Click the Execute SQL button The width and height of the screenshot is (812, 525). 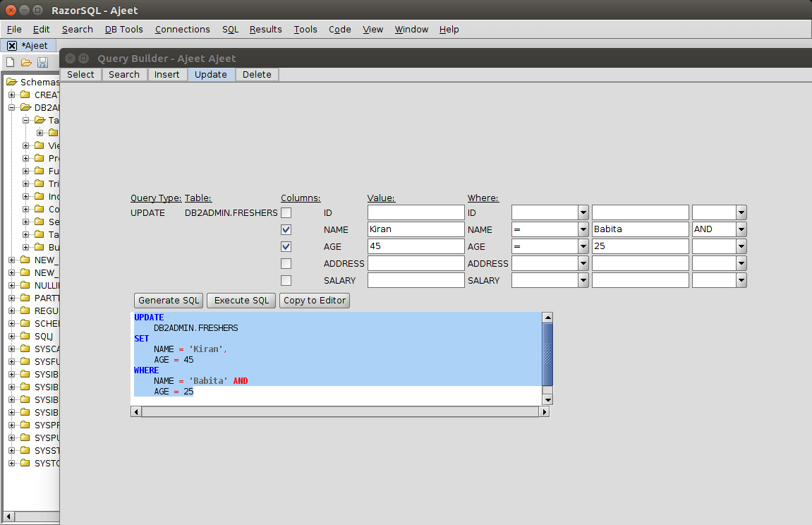coord(242,301)
